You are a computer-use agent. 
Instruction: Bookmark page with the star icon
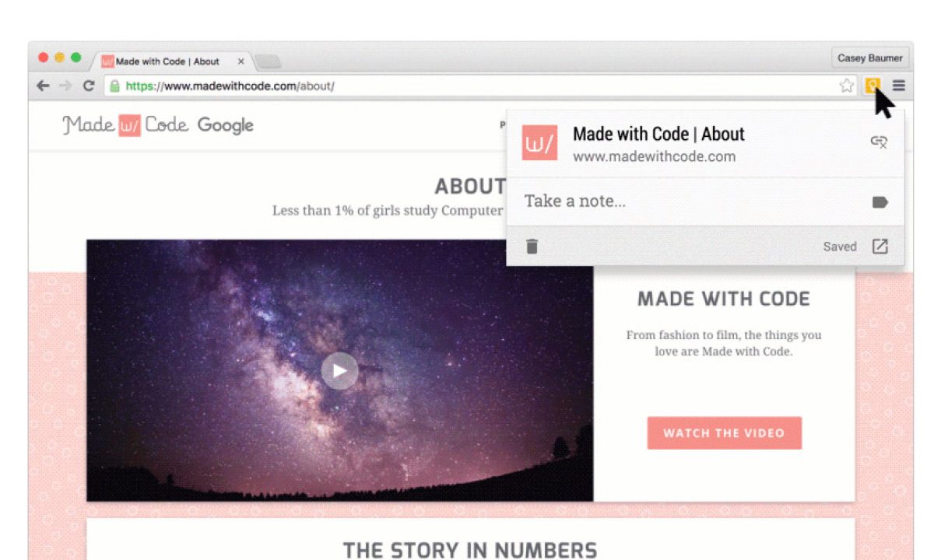tap(847, 86)
